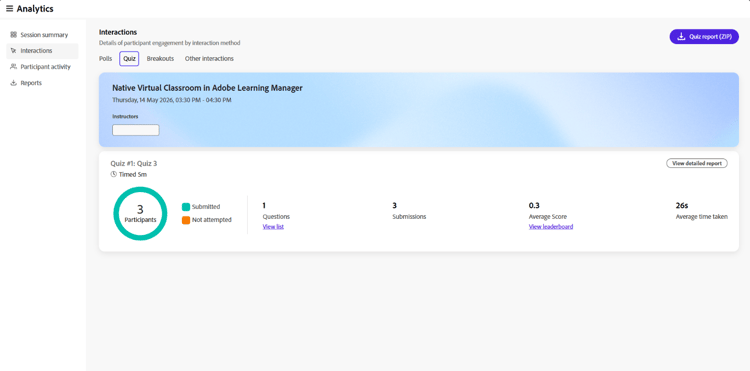The width and height of the screenshot is (750, 371).
Task: Click the download icon on Quiz report button
Action: click(x=682, y=36)
